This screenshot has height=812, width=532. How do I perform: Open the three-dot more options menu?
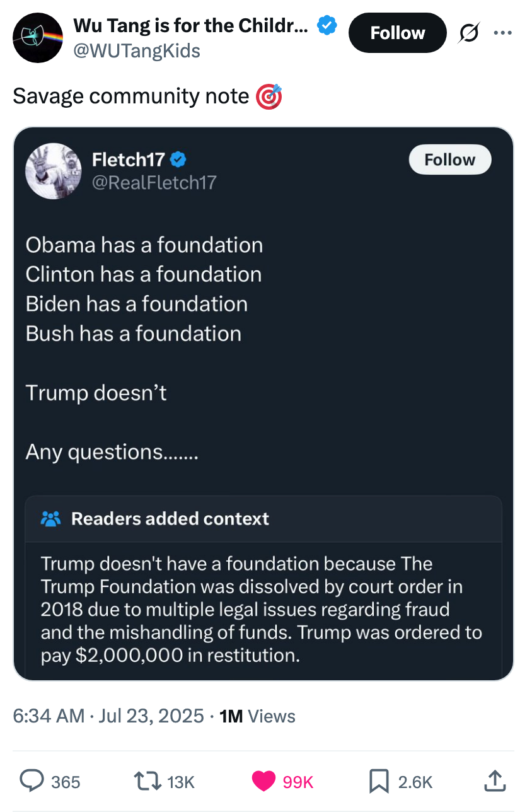pos(502,32)
